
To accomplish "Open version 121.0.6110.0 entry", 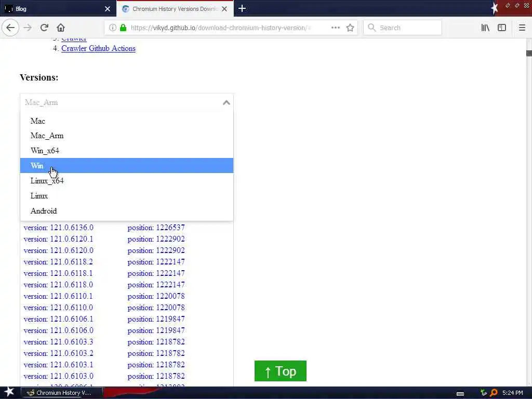I will pyautogui.click(x=58, y=308).
